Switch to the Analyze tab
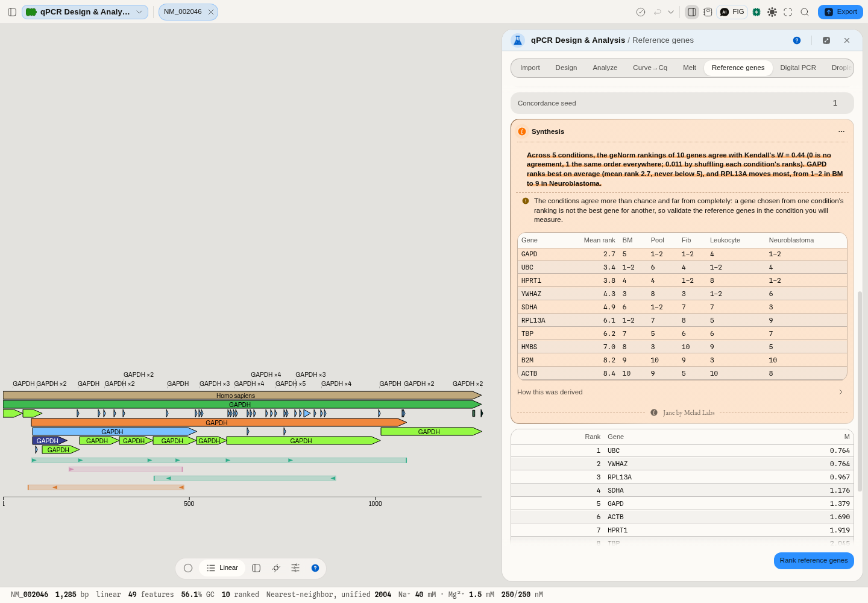The height and width of the screenshot is (603, 868). (x=605, y=68)
